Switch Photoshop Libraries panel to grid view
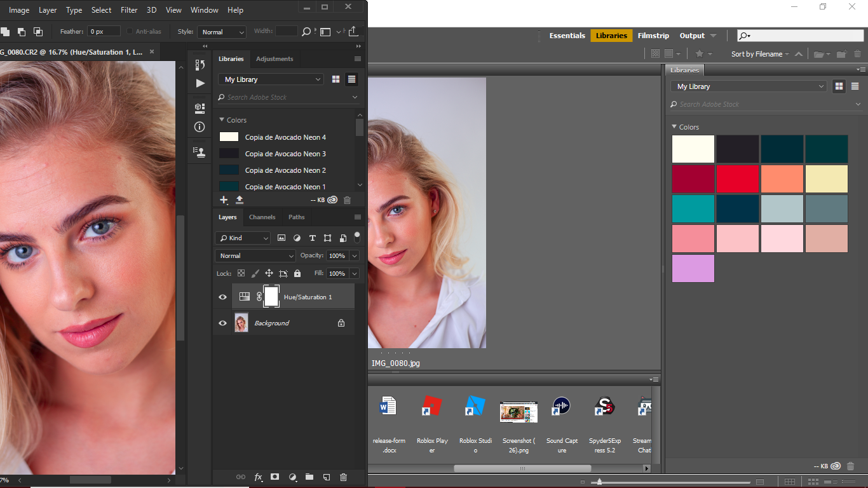 (x=336, y=79)
